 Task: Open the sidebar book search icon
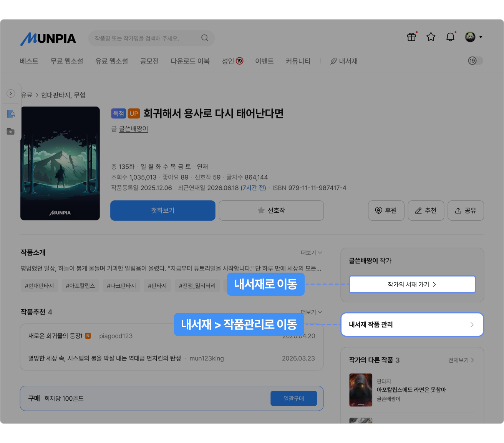point(11,114)
